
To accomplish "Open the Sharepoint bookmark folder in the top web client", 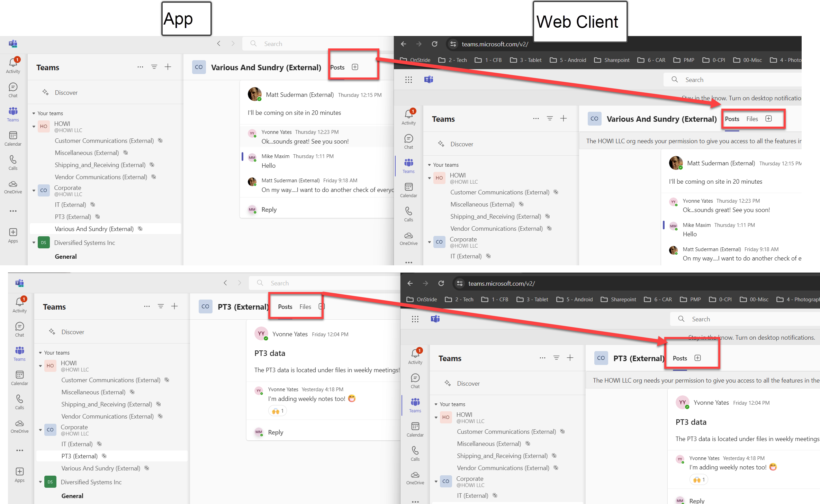I will click(x=612, y=60).
